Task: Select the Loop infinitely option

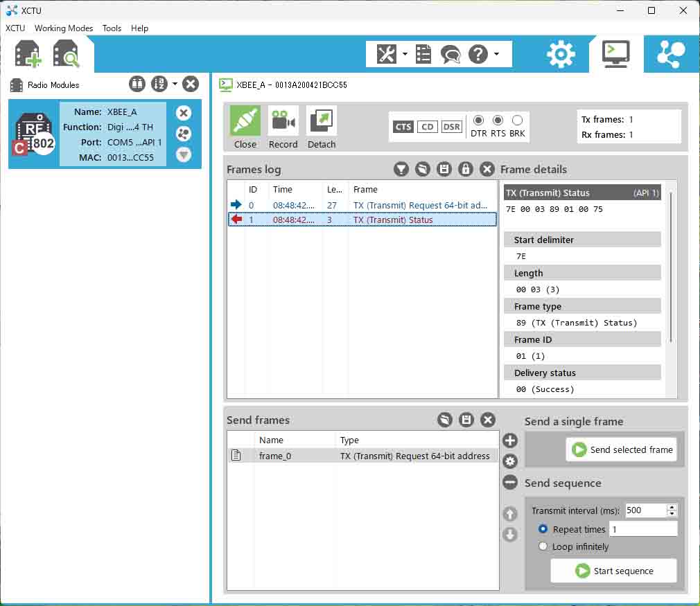Action: 543,546
